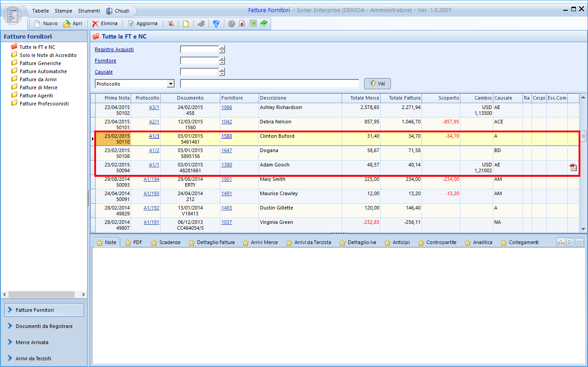This screenshot has width=588, height=367.
Task: Switch to the Scadenze tab
Action: pyautogui.click(x=165, y=242)
